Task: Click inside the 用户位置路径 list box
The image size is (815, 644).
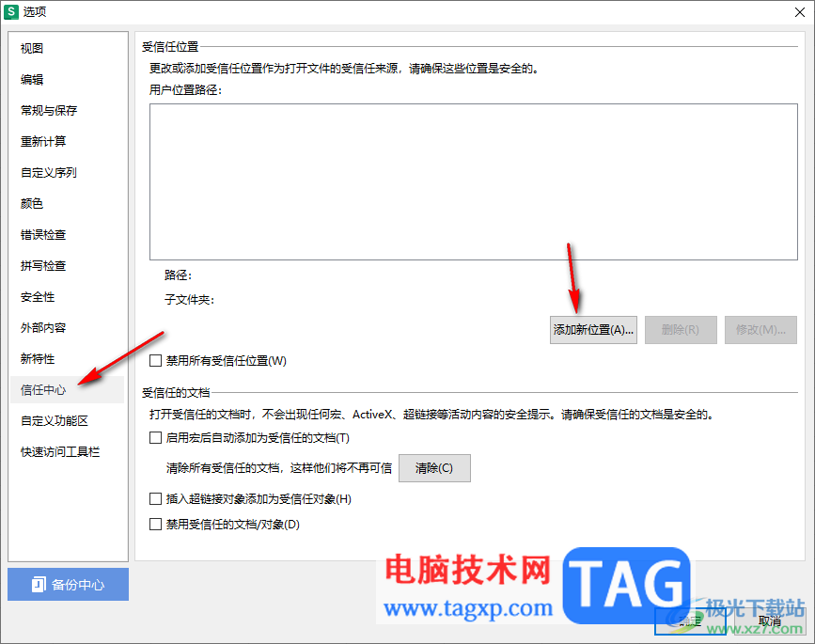Action: click(x=474, y=181)
